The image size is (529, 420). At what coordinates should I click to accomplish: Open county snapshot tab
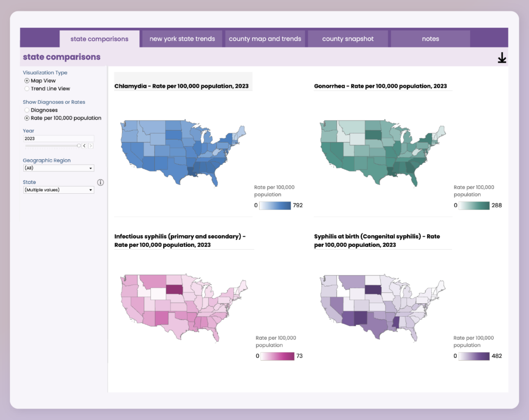(x=348, y=39)
